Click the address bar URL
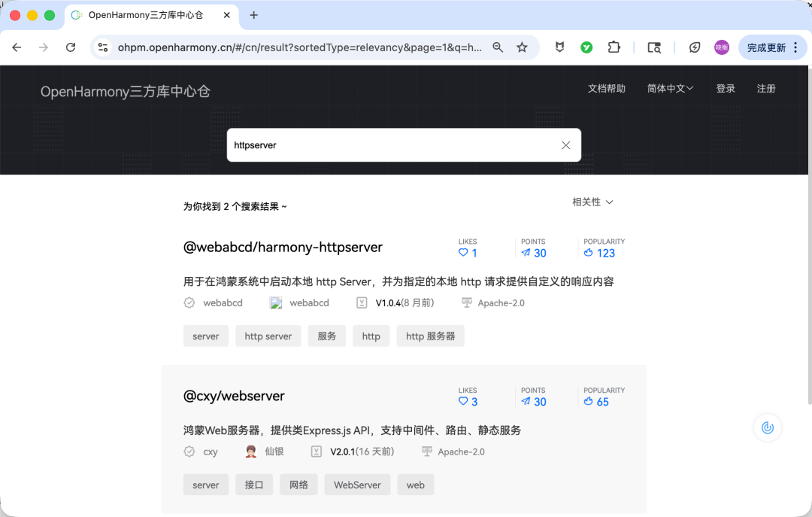The image size is (812, 517). [299, 47]
